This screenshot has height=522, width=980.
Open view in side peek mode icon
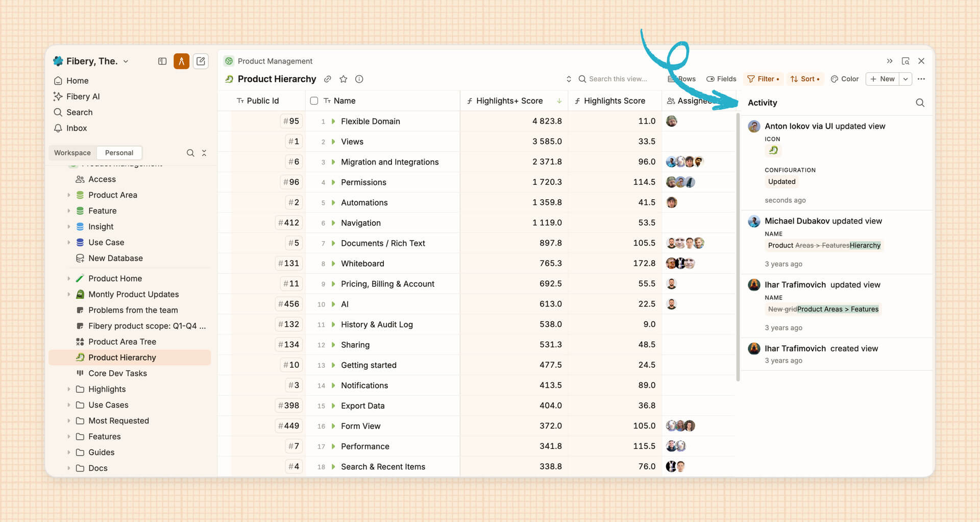pos(905,61)
